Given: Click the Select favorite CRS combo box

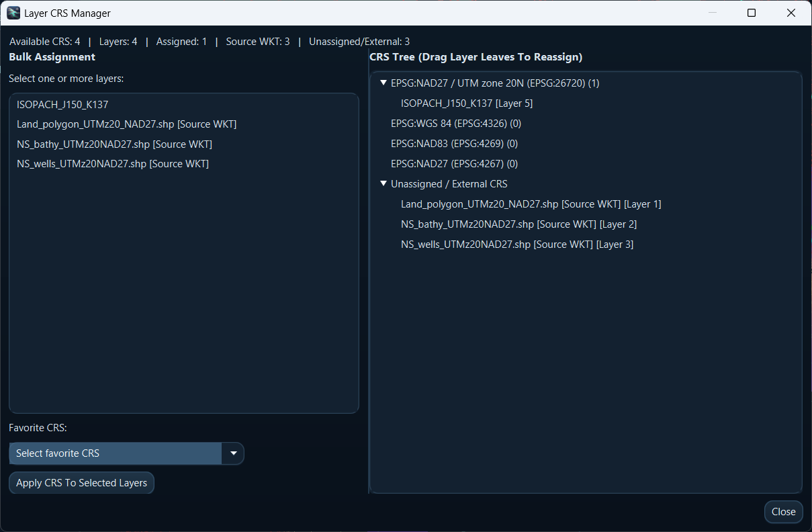Looking at the screenshot, I should coord(126,453).
